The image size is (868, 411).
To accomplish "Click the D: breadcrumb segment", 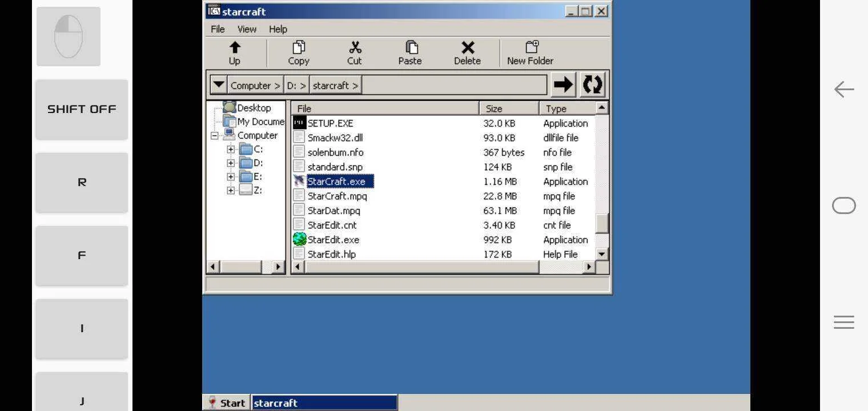I will pos(296,86).
